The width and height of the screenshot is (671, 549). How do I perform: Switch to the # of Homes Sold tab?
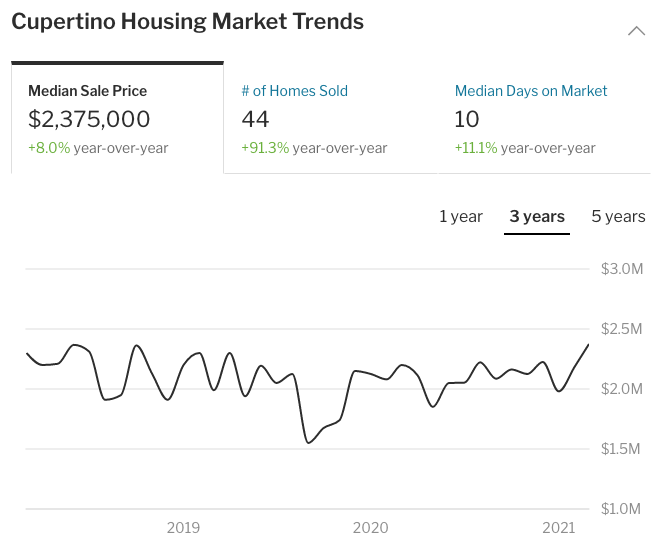[x=295, y=91]
